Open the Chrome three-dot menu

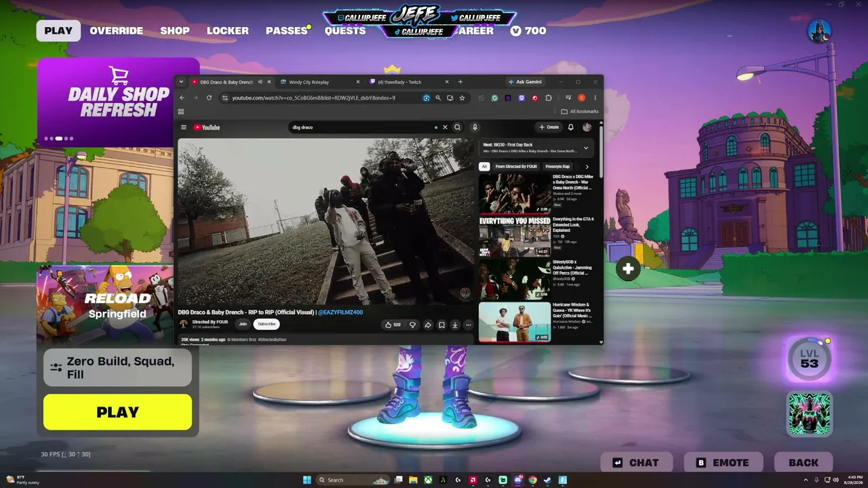595,98
